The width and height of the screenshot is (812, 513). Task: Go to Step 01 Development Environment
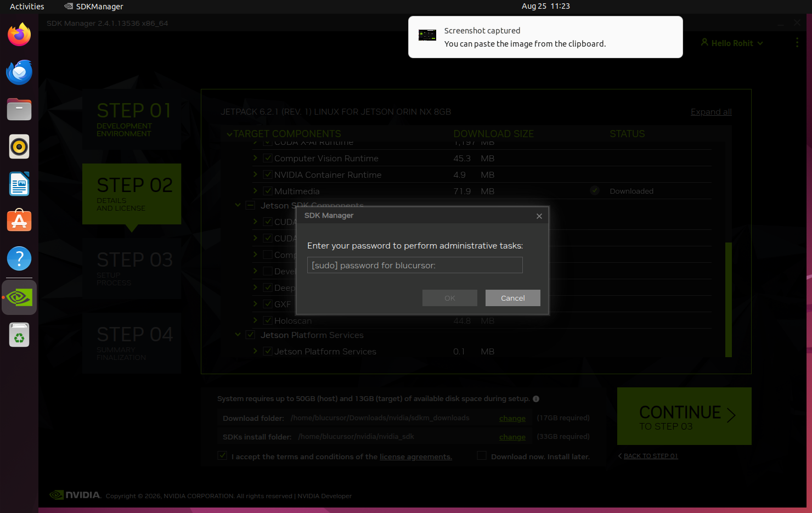coord(132,119)
